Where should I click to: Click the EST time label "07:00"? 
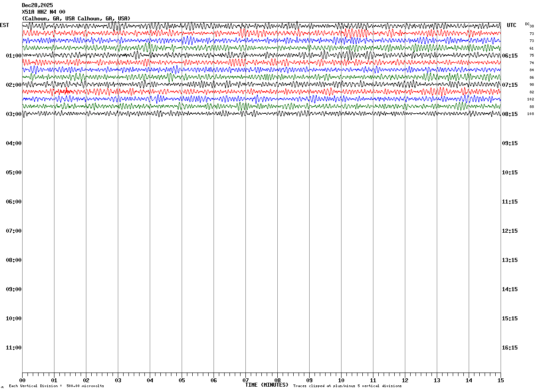(14, 231)
